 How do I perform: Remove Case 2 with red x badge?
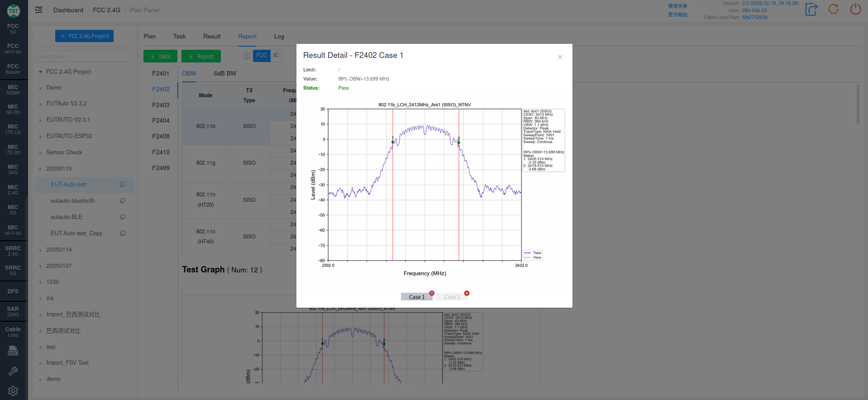[467, 293]
